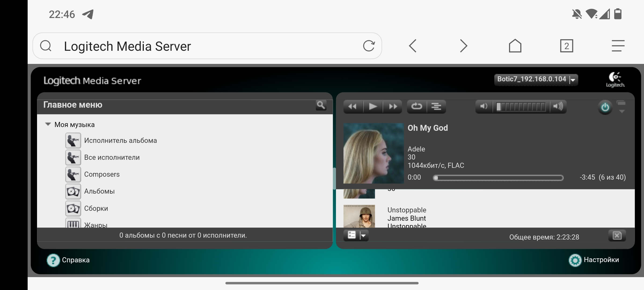Viewport: 644px width, 290px height.
Task: Collapse the now playing panel arrow
Action: (x=621, y=111)
